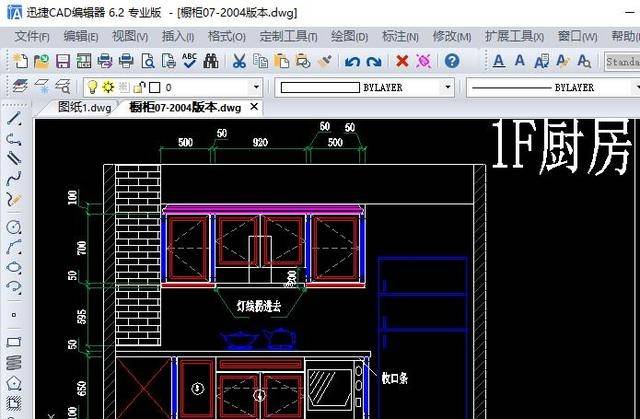Expand the layer 0 dropdown
640x419 pixels.
click(256, 87)
